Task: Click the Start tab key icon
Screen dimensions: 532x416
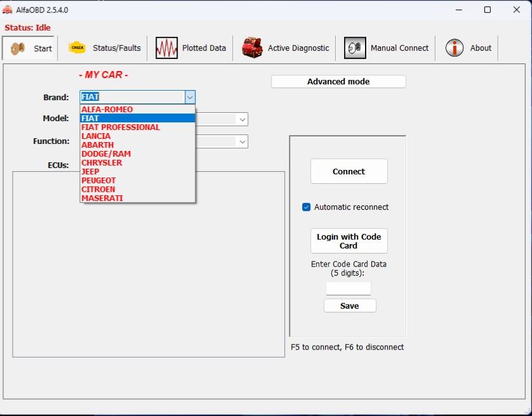Action: pos(18,48)
